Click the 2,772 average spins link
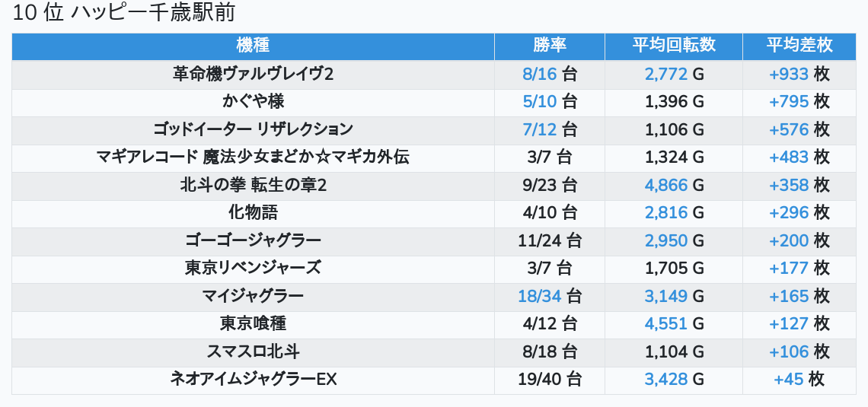868x407 pixels. (x=665, y=74)
